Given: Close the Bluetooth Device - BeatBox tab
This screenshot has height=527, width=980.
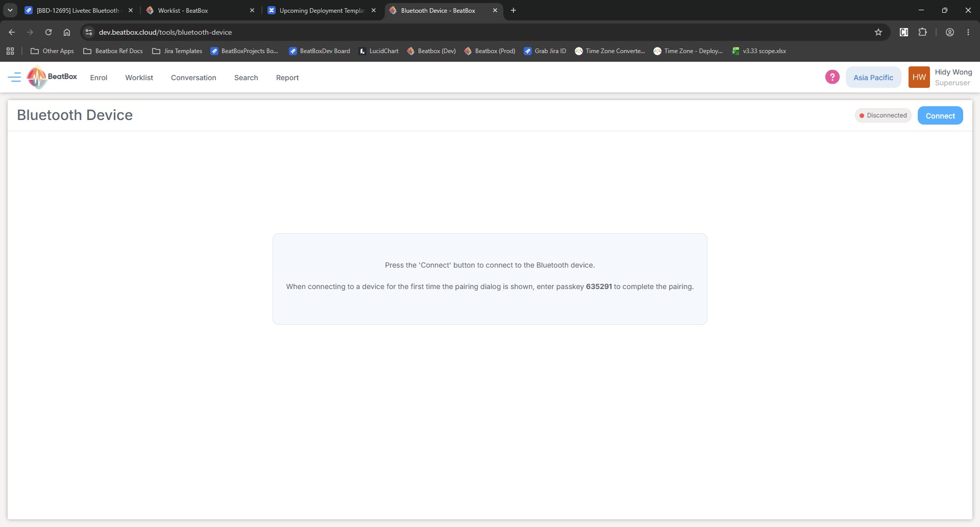Looking at the screenshot, I should click(495, 10).
